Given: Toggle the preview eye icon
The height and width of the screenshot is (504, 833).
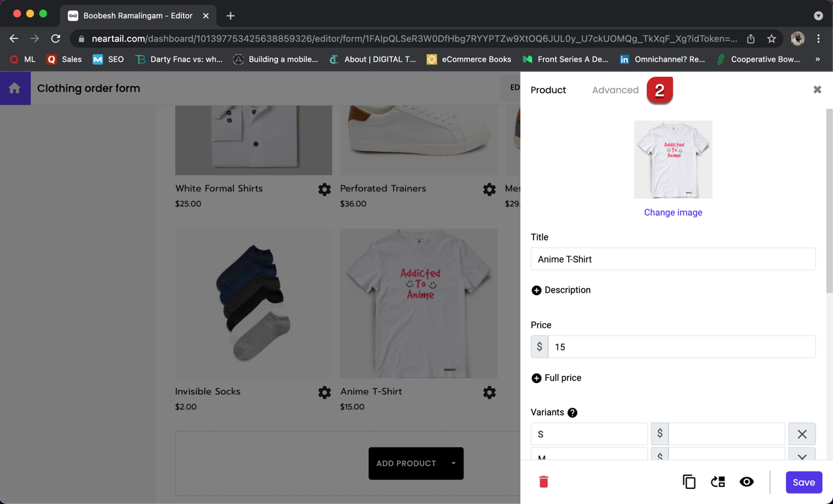Looking at the screenshot, I should pos(746,482).
